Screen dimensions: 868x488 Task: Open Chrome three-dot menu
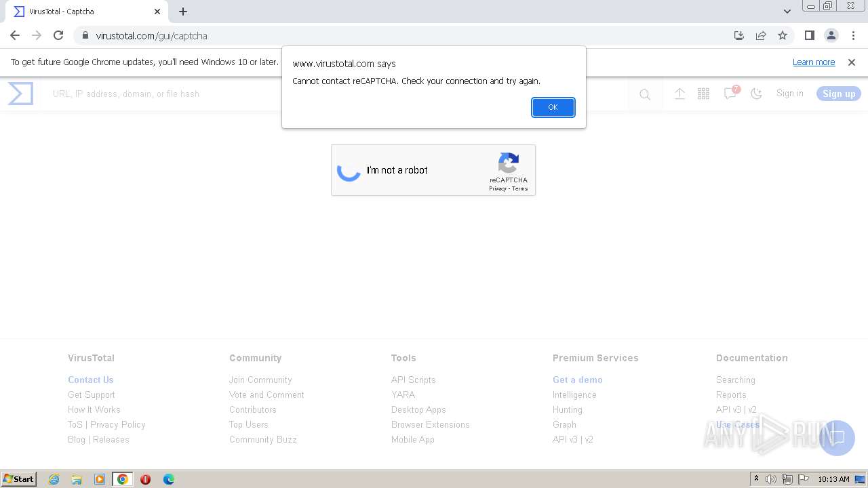853,35
